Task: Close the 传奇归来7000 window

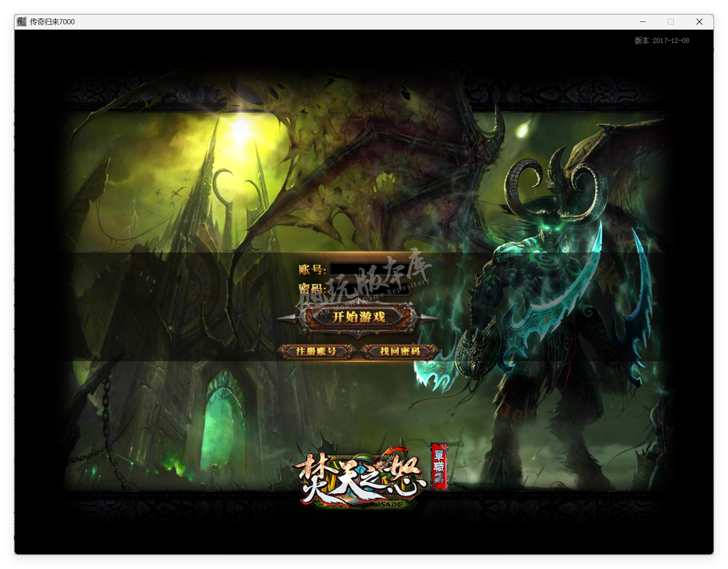Action: pyautogui.click(x=699, y=21)
